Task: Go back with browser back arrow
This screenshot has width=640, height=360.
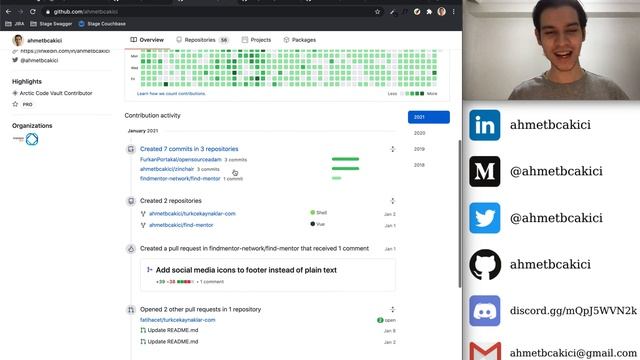Action: [x=8, y=12]
